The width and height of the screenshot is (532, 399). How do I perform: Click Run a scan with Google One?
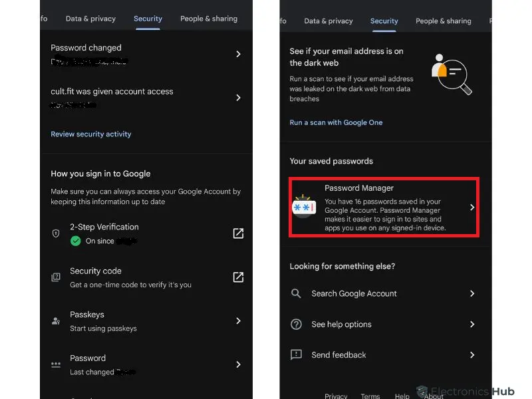(x=336, y=122)
